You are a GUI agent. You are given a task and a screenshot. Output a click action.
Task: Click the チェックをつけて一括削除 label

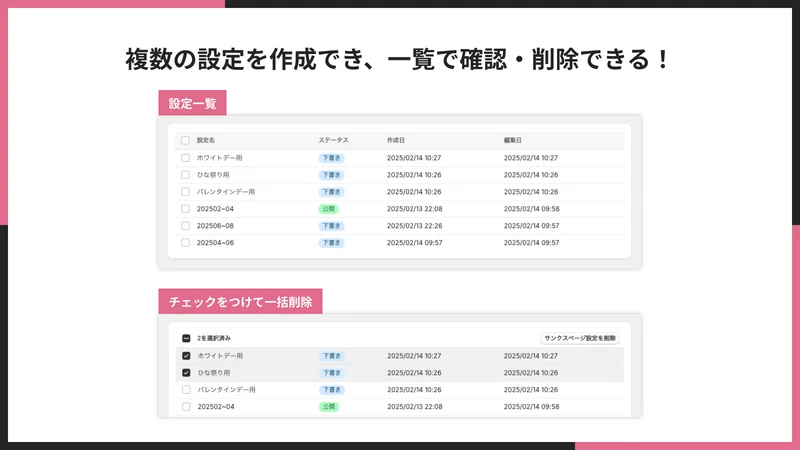click(240, 302)
